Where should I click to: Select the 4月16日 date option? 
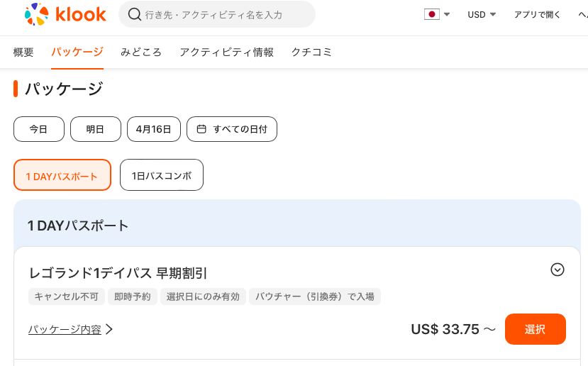[154, 129]
